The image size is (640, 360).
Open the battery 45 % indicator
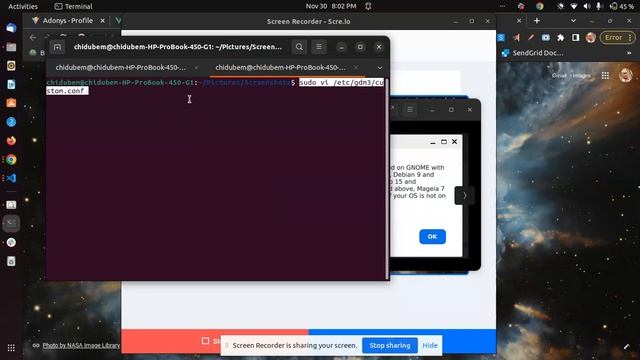622,6
